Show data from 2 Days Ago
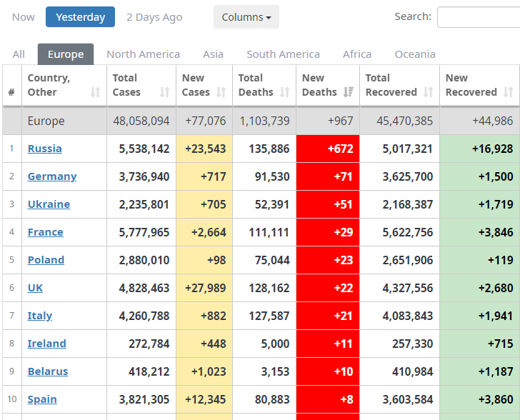This screenshot has height=420, width=520. coord(154,17)
